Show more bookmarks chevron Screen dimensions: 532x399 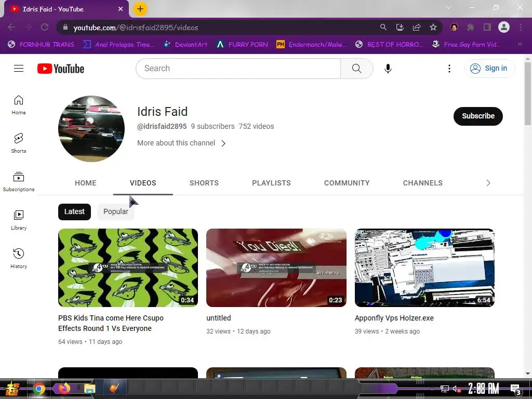520,44
